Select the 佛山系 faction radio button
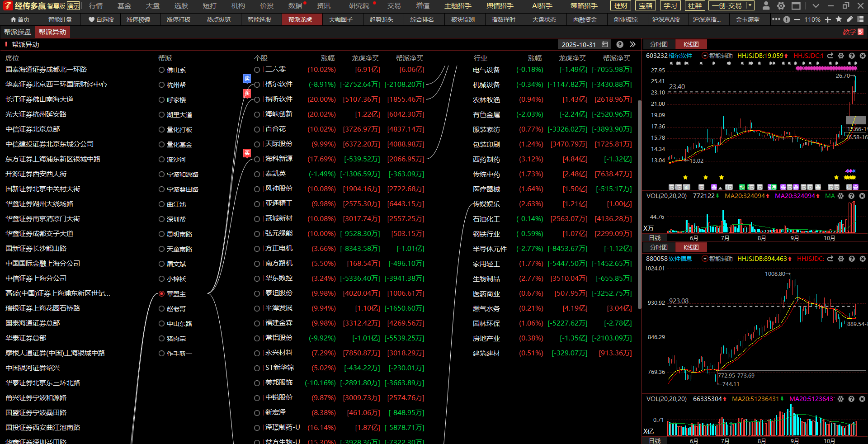Image resolution: width=868 pixels, height=444 pixels. point(161,70)
